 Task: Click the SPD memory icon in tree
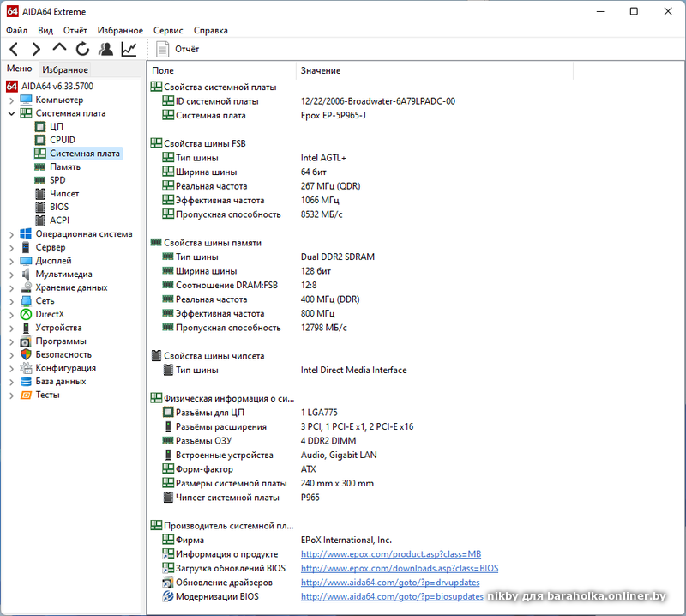[x=40, y=180]
